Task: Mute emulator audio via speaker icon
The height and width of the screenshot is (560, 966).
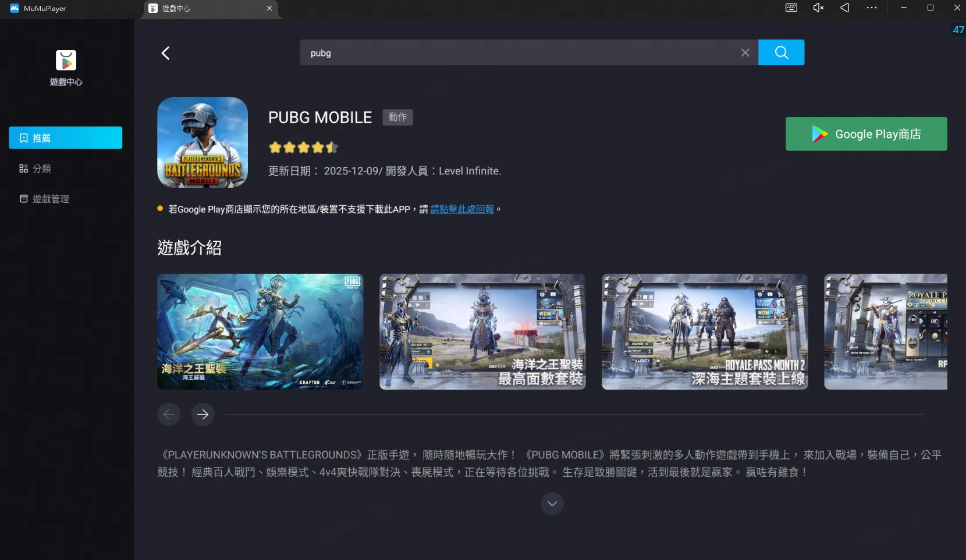Action: point(818,8)
